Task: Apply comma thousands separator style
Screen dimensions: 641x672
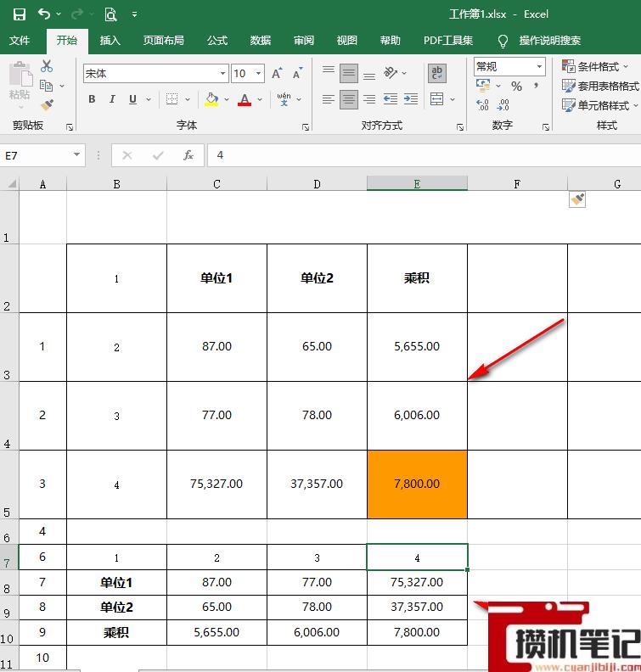Action: point(536,87)
